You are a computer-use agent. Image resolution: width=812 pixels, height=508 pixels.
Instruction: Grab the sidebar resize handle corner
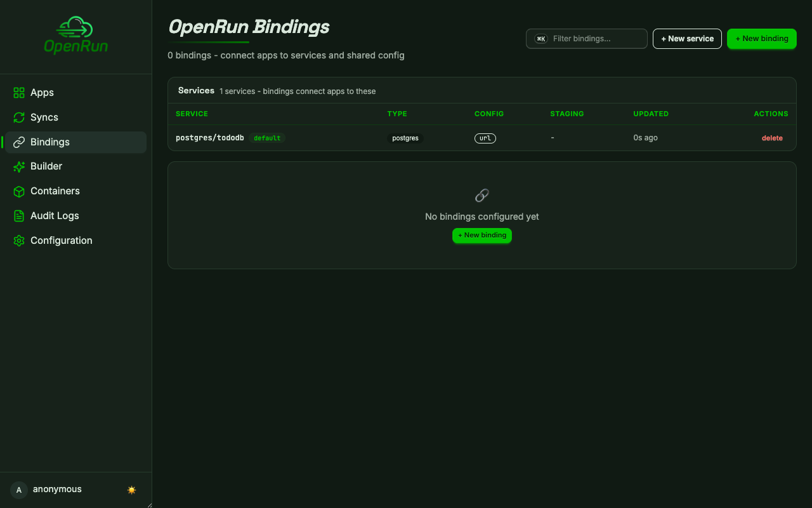[150, 505]
